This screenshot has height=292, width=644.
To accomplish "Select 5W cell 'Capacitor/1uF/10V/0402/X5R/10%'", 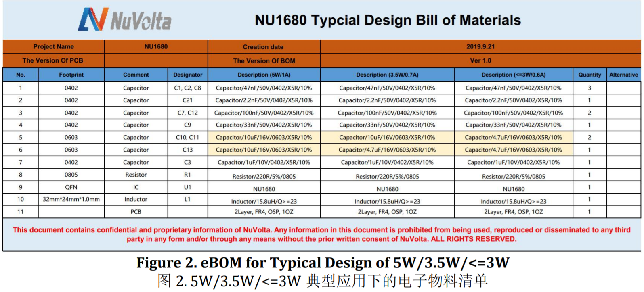I will click(x=264, y=162).
